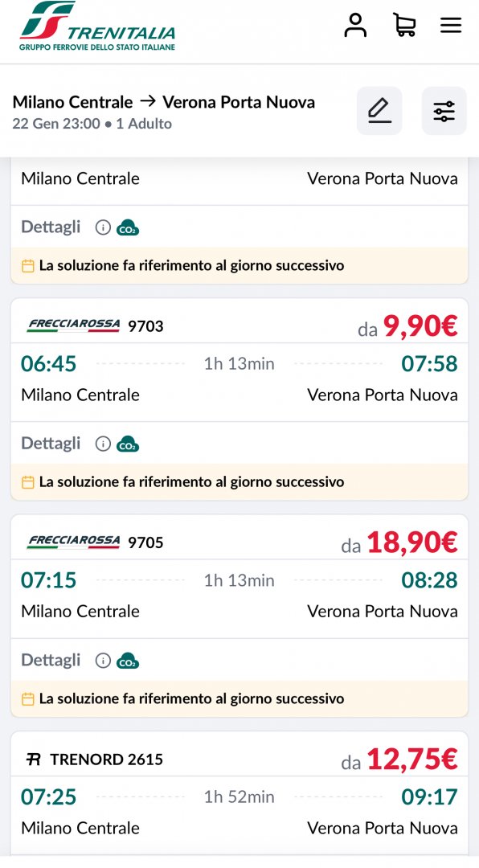Expand Dettagli for Frecciarossa 9705
479x868 pixels.
[x=51, y=660]
